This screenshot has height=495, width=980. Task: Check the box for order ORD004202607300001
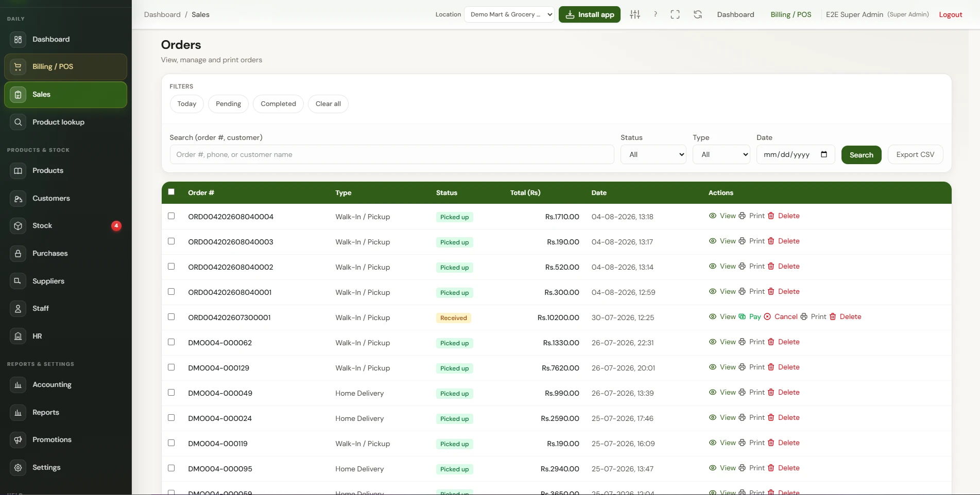[171, 317]
